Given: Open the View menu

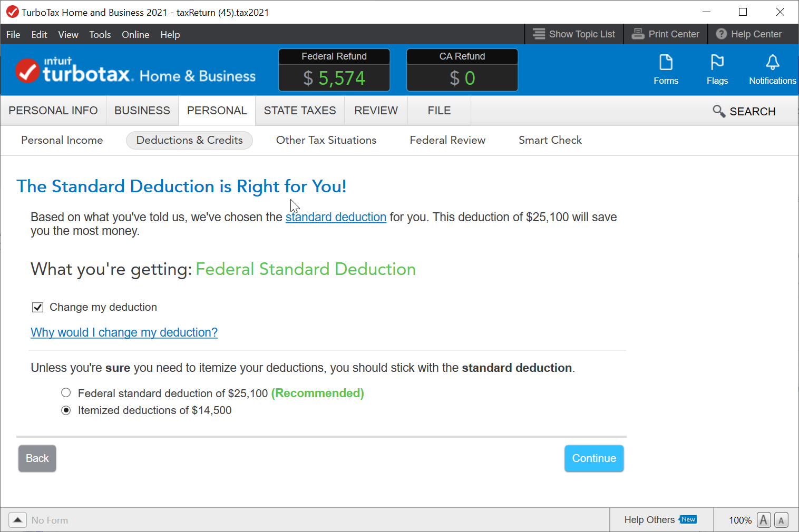Looking at the screenshot, I should pyautogui.click(x=68, y=34).
